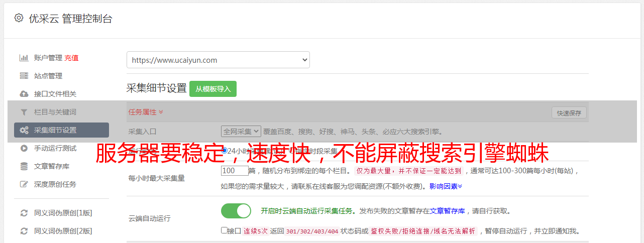The height and width of the screenshot is (243, 644).
Task: Click the 优采云 管理控制台 header title
Action: [70, 19]
